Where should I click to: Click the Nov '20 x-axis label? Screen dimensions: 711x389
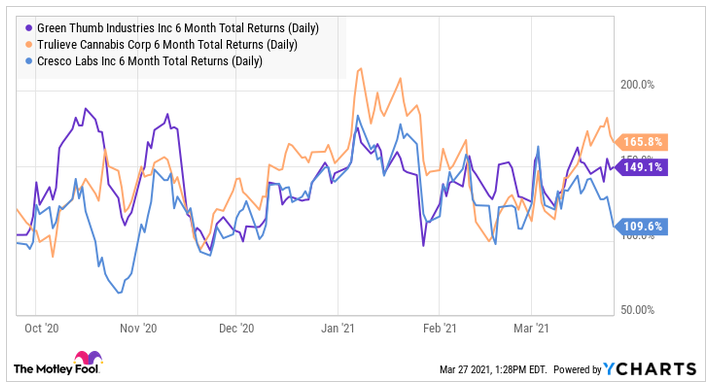click(x=138, y=328)
